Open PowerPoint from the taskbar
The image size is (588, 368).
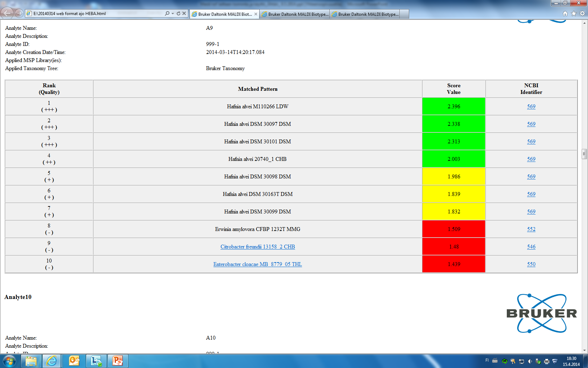[x=118, y=361]
